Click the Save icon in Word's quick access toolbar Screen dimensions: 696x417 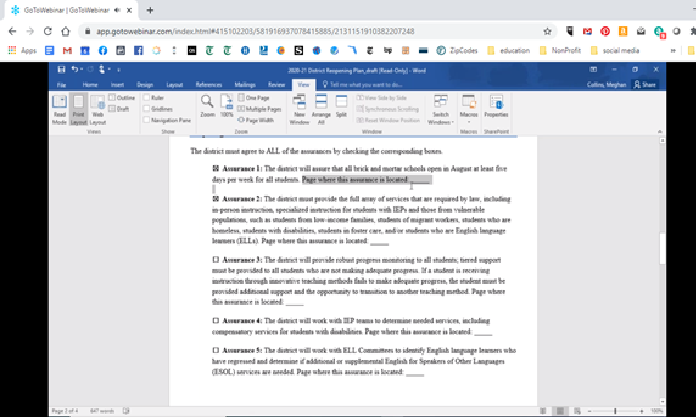click(61, 69)
